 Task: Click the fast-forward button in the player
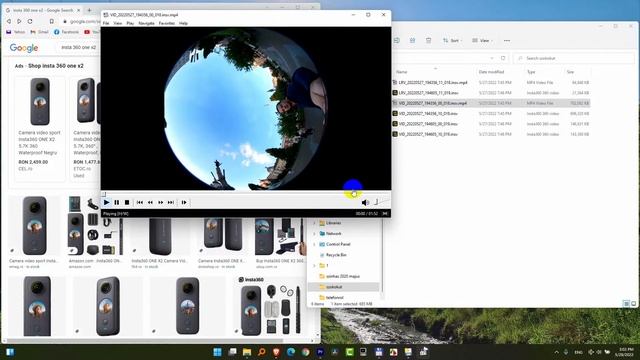click(160, 202)
